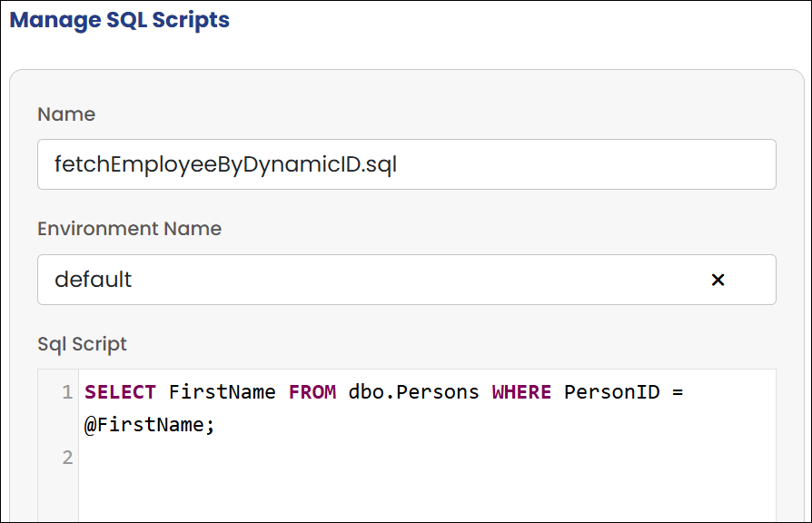Select line number 2 in editor gutter
This screenshot has width=812, height=523.
click(x=66, y=458)
